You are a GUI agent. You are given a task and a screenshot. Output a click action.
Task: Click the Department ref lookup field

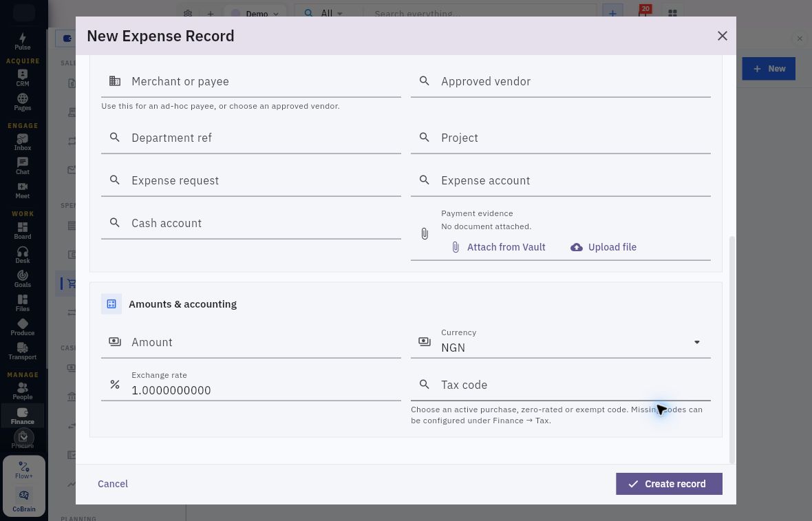[x=250, y=138]
